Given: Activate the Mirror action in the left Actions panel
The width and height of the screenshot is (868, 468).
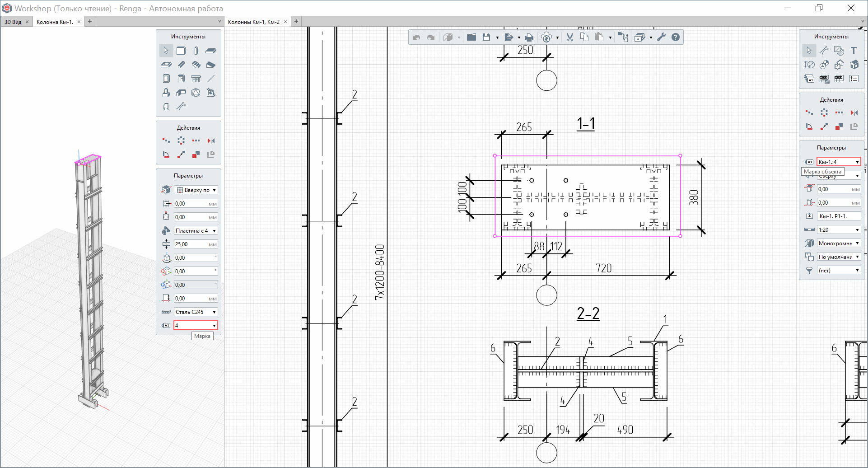Looking at the screenshot, I should pyautogui.click(x=211, y=140).
